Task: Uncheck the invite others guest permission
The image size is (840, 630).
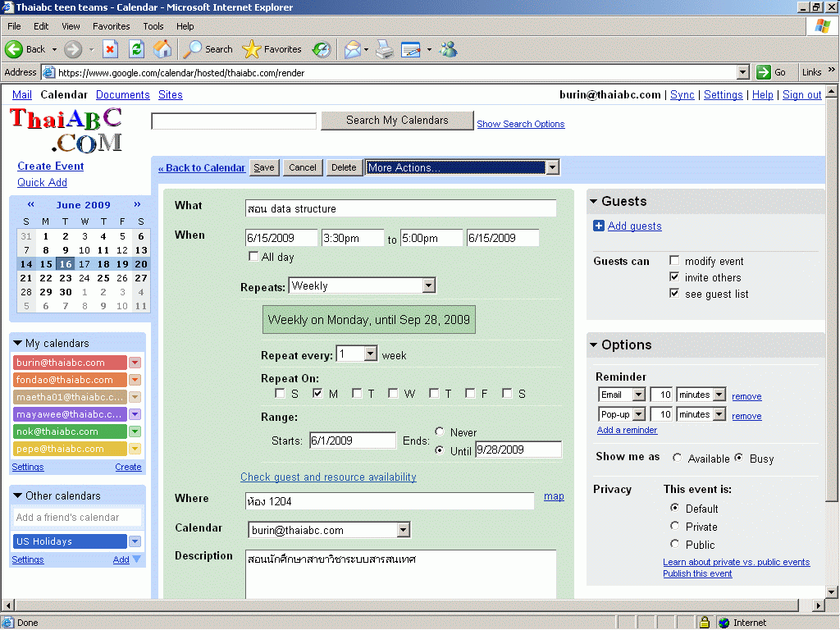Action: [674, 277]
